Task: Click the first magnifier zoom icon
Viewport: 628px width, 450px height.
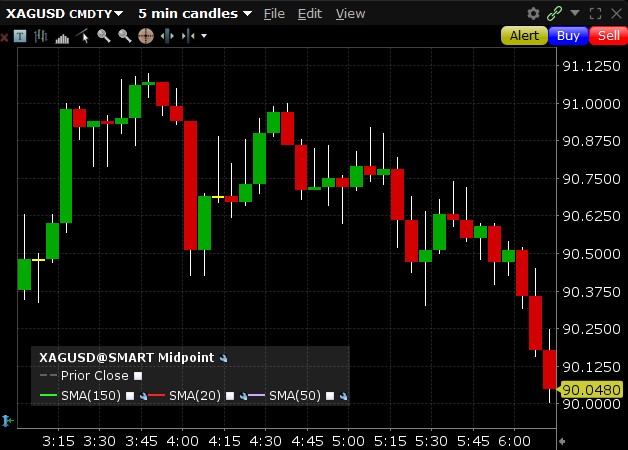Action: pos(104,36)
